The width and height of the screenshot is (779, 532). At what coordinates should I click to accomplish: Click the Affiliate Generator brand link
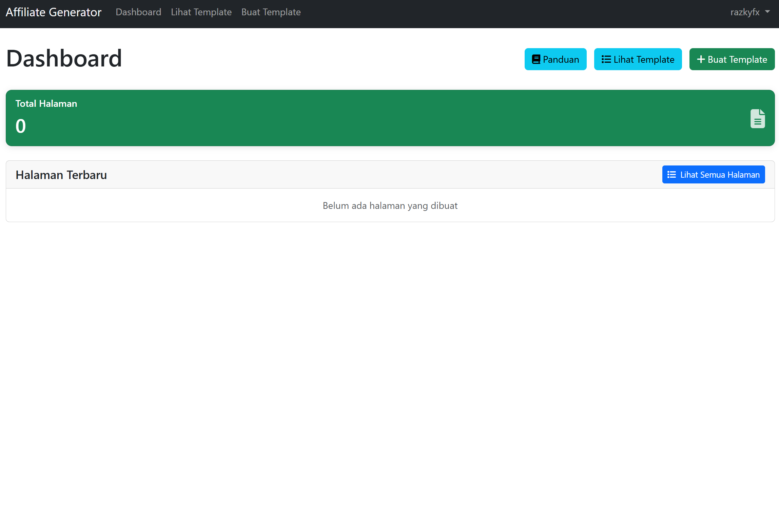[x=54, y=12]
